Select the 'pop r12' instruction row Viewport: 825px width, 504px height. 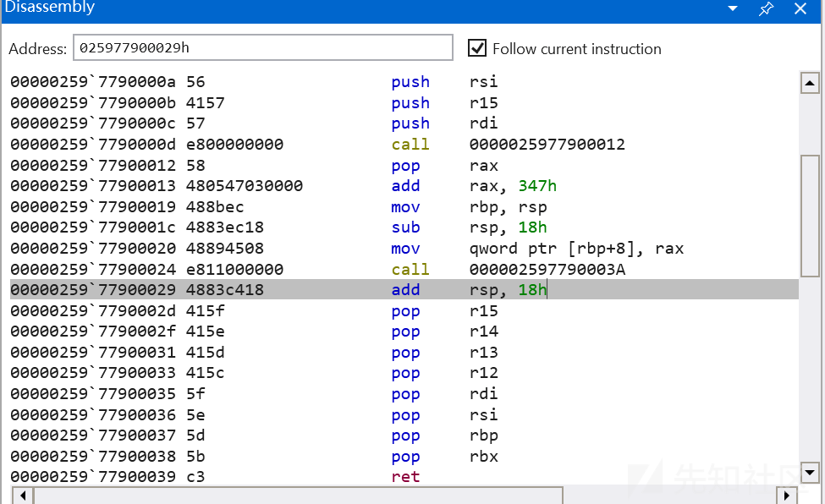pos(404,373)
